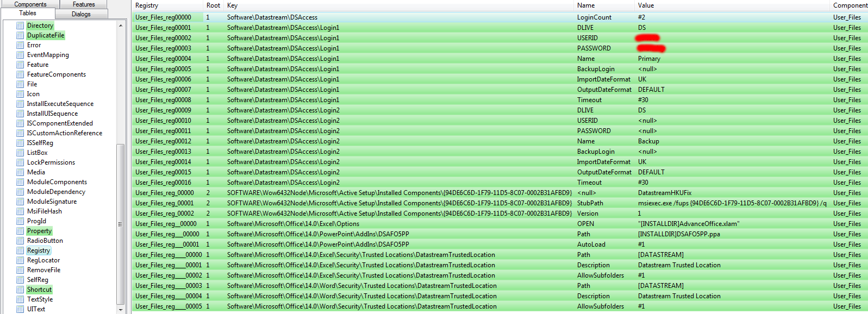Image resolution: width=868 pixels, height=314 pixels.
Task: Click the table icon beside ModuleSignature
Action: (20, 202)
